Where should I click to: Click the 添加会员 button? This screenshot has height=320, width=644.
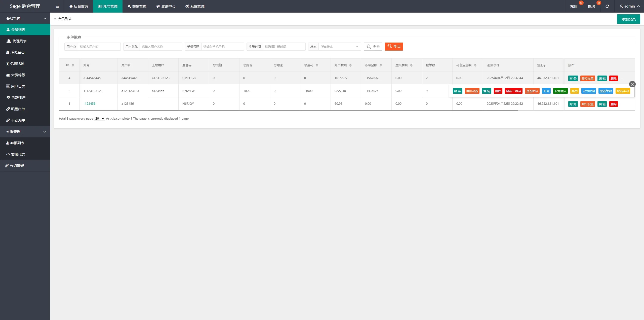tap(628, 19)
